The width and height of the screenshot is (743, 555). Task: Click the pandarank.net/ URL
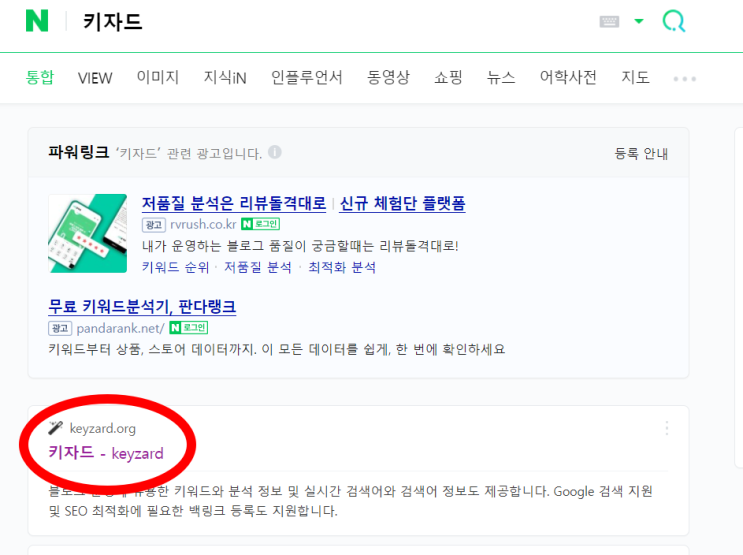(120, 328)
